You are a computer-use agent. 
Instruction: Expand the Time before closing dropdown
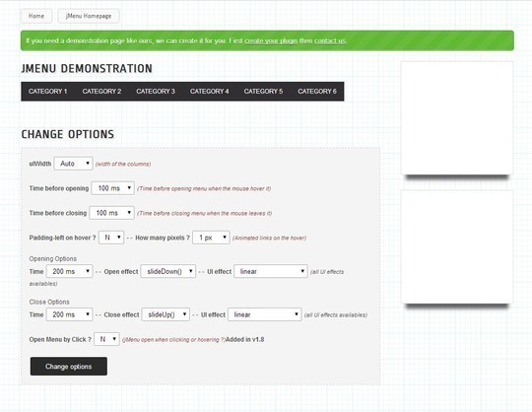[x=111, y=213]
